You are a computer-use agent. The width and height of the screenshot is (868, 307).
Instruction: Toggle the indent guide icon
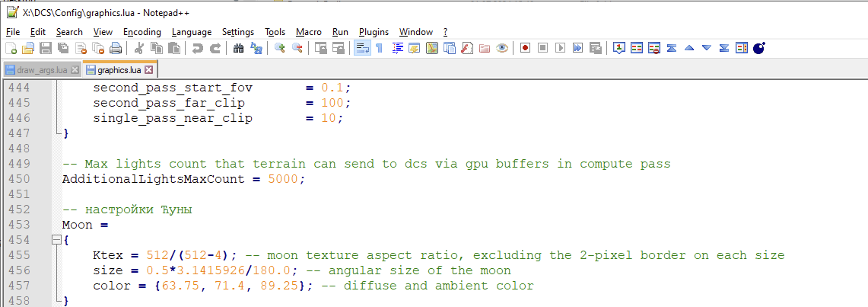coord(397,48)
